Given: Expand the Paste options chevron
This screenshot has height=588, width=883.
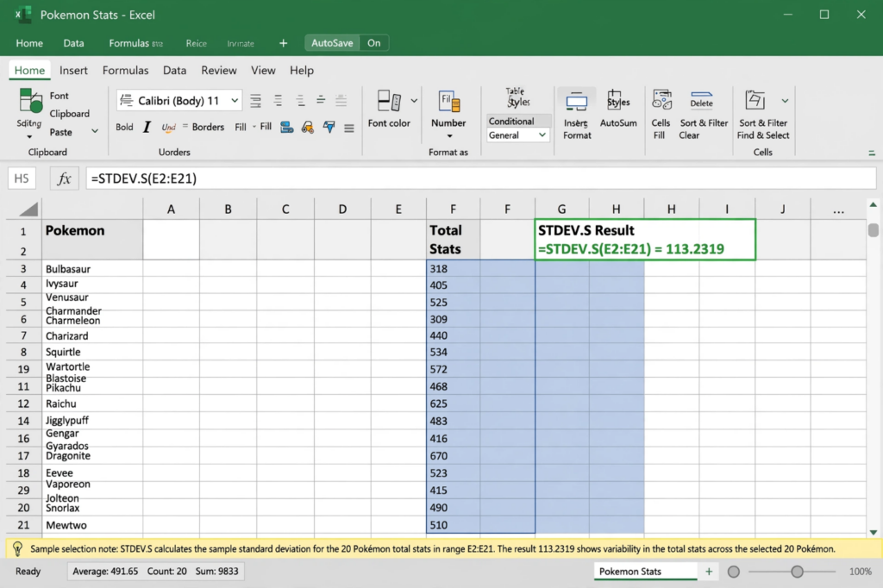Looking at the screenshot, I should 95,131.
